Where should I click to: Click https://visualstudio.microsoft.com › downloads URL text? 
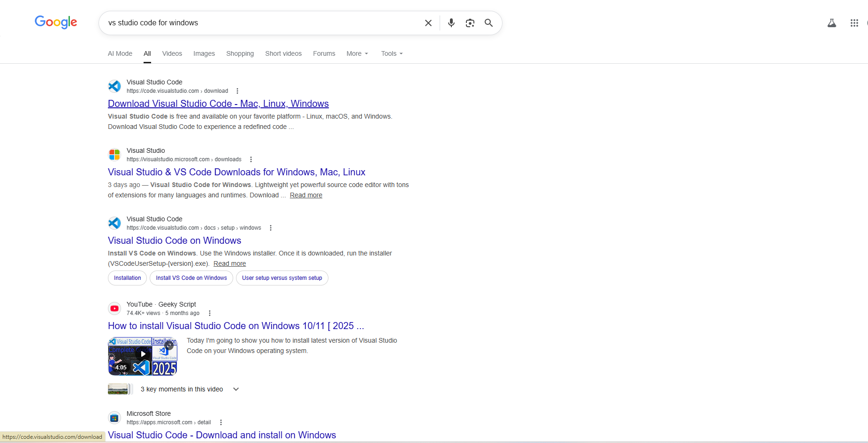pos(184,159)
